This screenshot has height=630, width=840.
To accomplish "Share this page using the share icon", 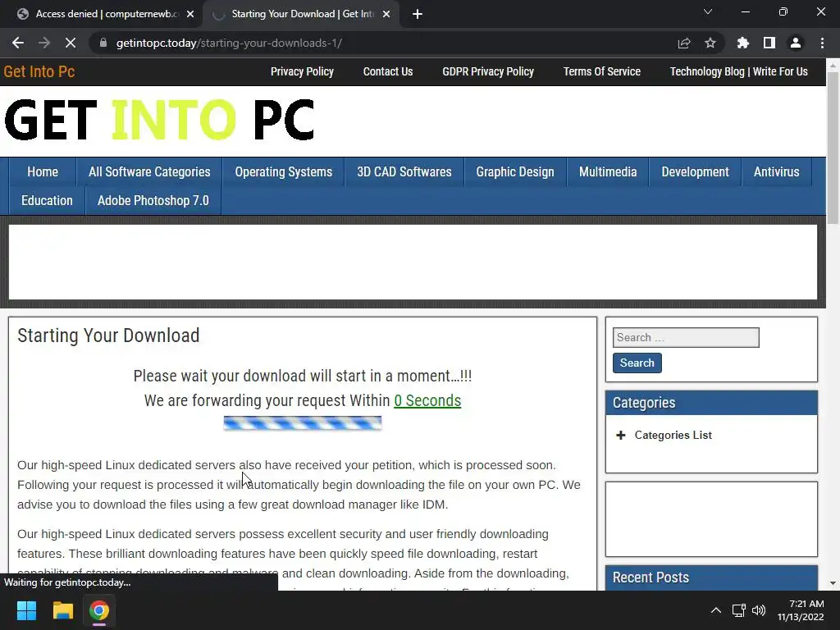I will [x=684, y=43].
